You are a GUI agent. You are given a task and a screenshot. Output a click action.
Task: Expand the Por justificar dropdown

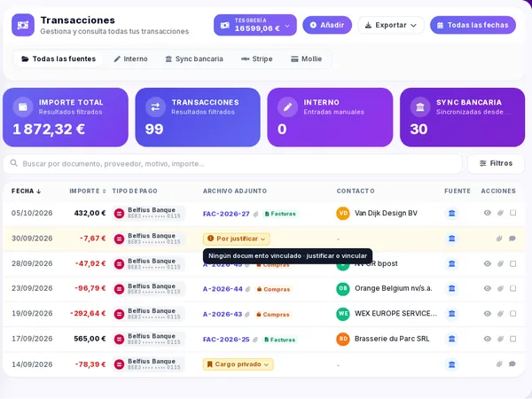click(x=237, y=239)
